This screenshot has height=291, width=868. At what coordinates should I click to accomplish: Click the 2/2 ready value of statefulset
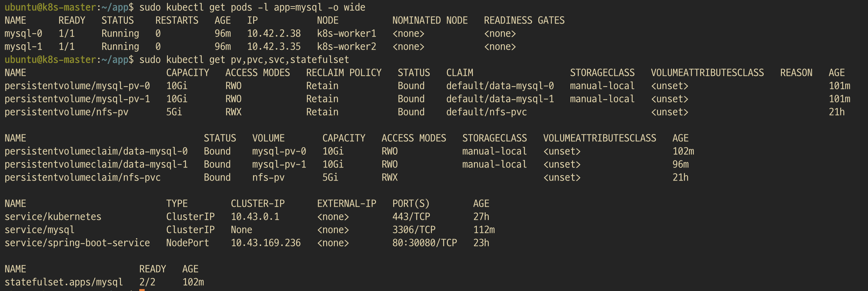(147, 282)
